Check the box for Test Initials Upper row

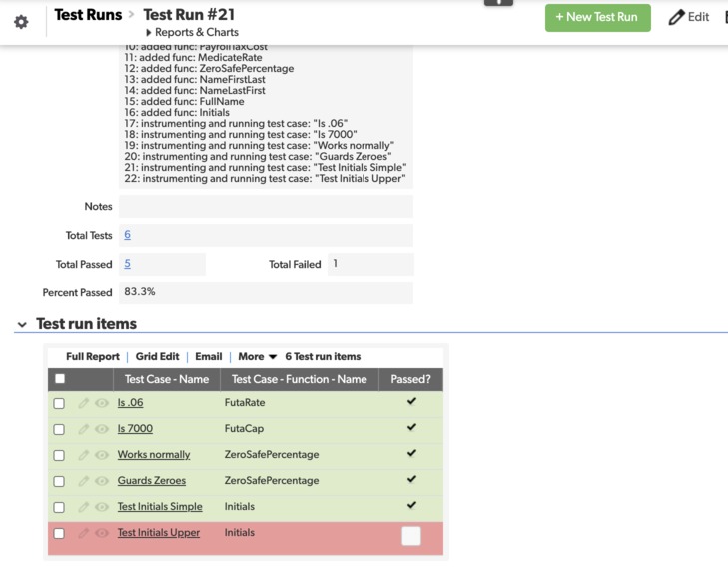click(x=59, y=533)
